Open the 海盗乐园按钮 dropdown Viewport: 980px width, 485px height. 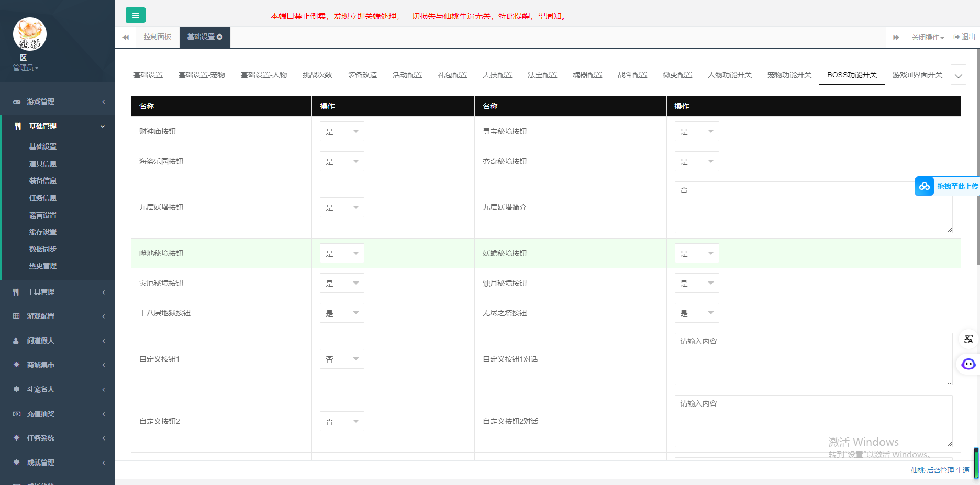[x=342, y=161]
